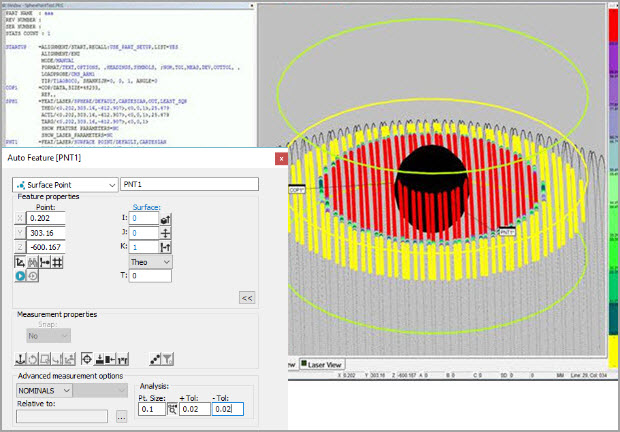Image resolution: width=620 pixels, height=432 pixels.
Task: Collapse the dialog with the << button
Action: 246,297
